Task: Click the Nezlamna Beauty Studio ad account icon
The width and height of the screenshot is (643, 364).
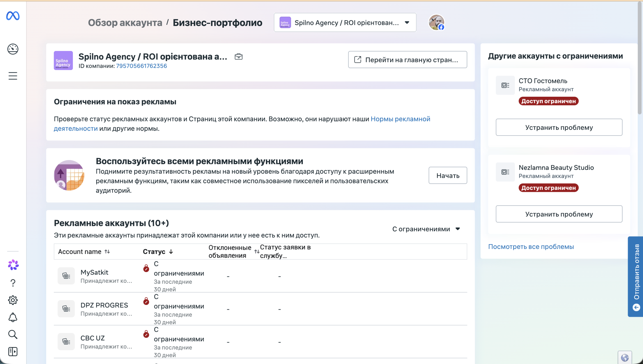Action: pos(505,172)
